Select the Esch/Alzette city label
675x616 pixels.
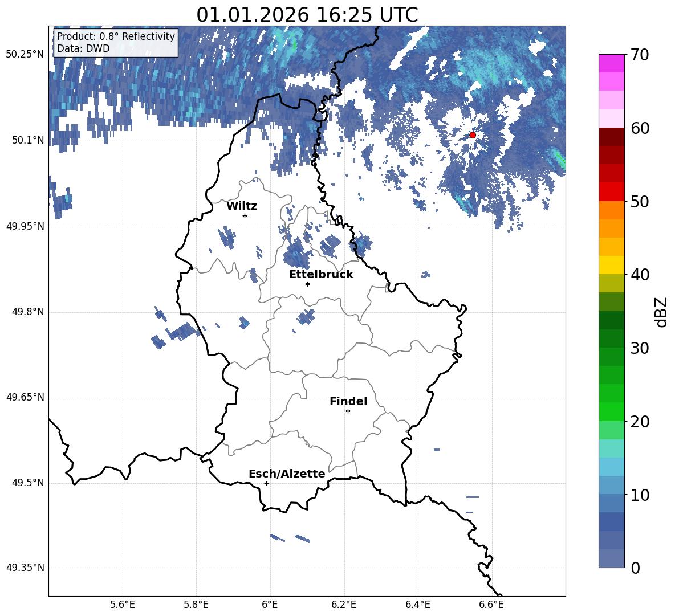[287, 474]
